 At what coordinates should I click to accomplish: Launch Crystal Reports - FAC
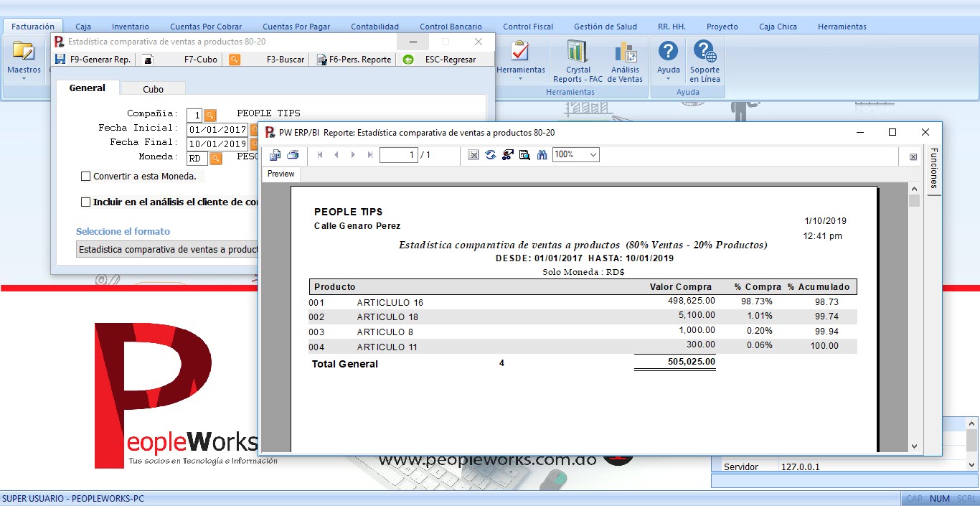click(578, 61)
